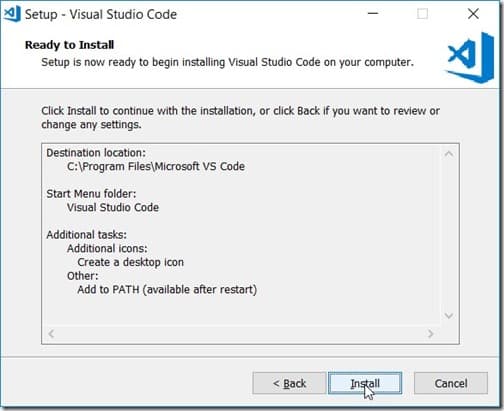Click the 'Ready to Install' heading
504x411 pixels.
pyautogui.click(x=69, y=45)
